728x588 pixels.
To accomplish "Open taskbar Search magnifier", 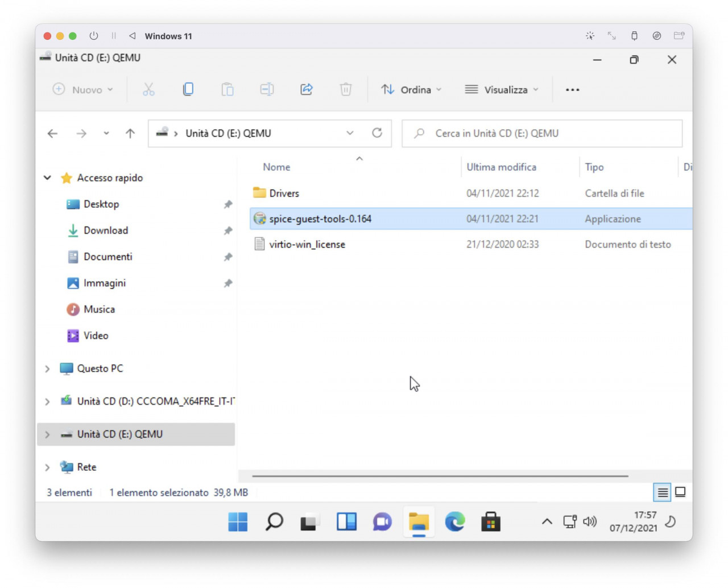I will pyautogui.click(x=274, y=521).
